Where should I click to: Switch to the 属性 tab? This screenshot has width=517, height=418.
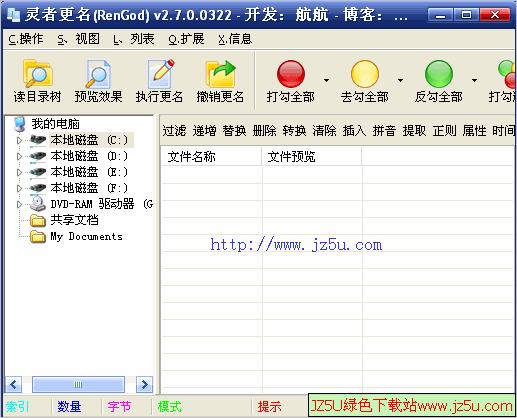pyautogui.click(x=474, y=131)
